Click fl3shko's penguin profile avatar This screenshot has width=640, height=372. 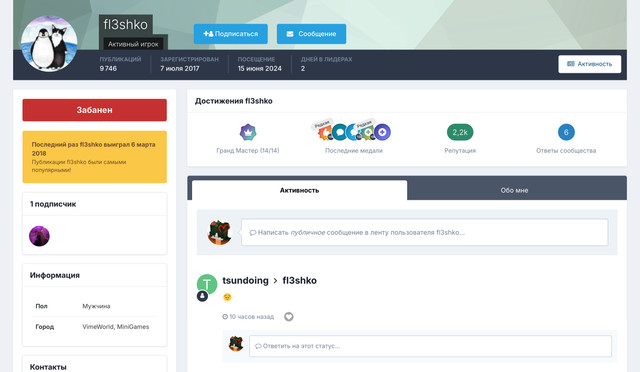click(49, 44)
